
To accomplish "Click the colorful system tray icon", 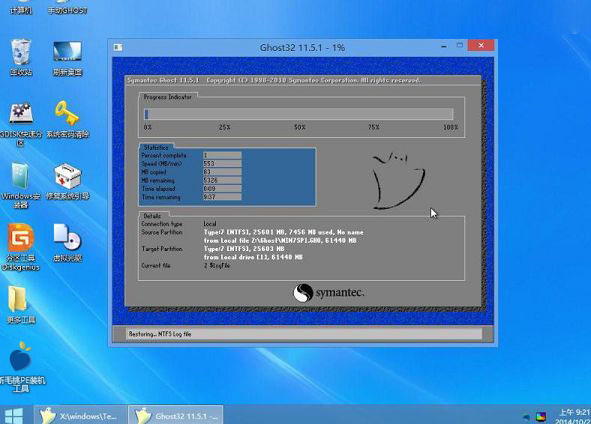I will tap(541, 417).
